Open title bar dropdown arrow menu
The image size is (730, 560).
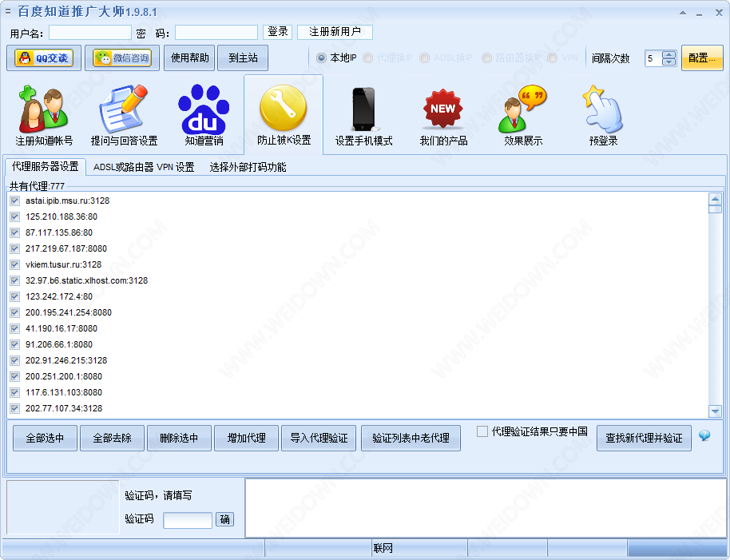click(x=682, y=13)
